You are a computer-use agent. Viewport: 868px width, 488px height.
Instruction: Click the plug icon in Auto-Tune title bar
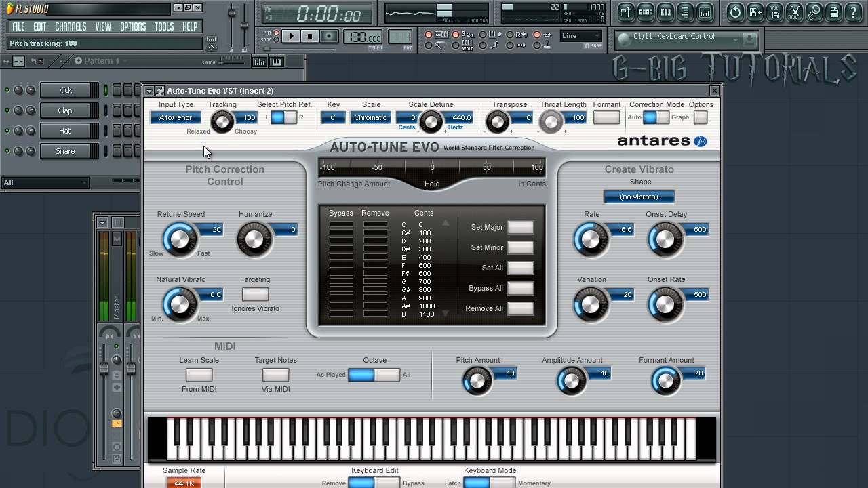click(x=159, y=91)
